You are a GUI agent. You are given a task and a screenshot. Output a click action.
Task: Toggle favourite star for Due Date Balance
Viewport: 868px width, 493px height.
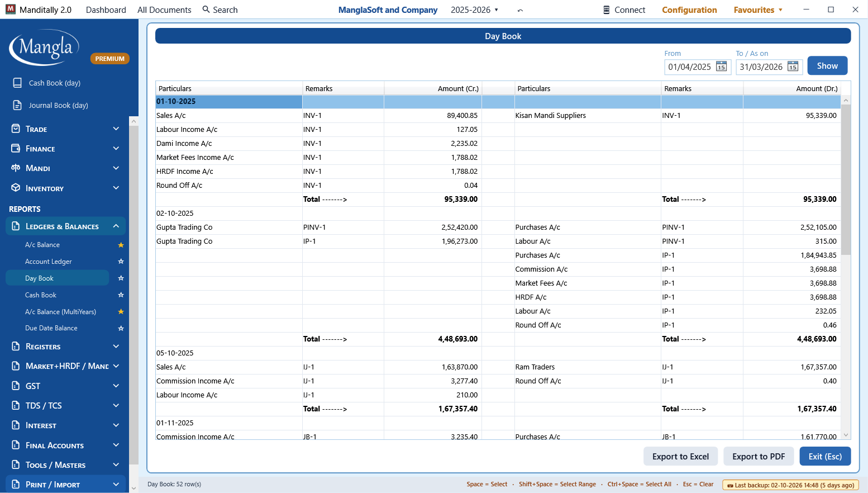(121, 328)
